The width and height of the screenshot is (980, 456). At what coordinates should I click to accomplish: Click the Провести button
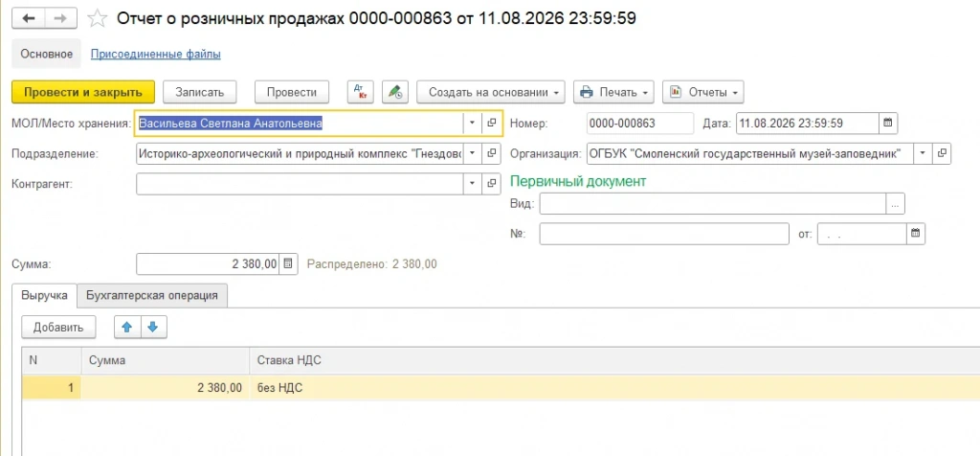[292, 92]
